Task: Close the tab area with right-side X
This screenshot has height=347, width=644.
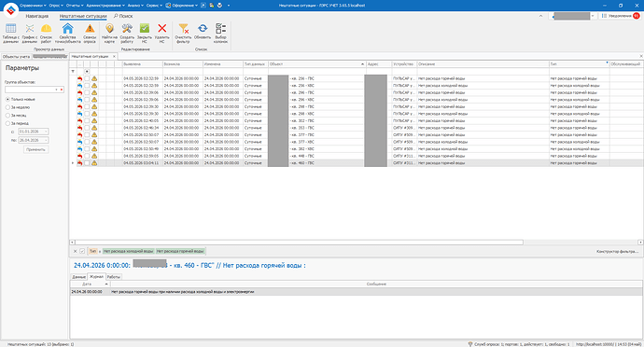Action: click(640, 56)
